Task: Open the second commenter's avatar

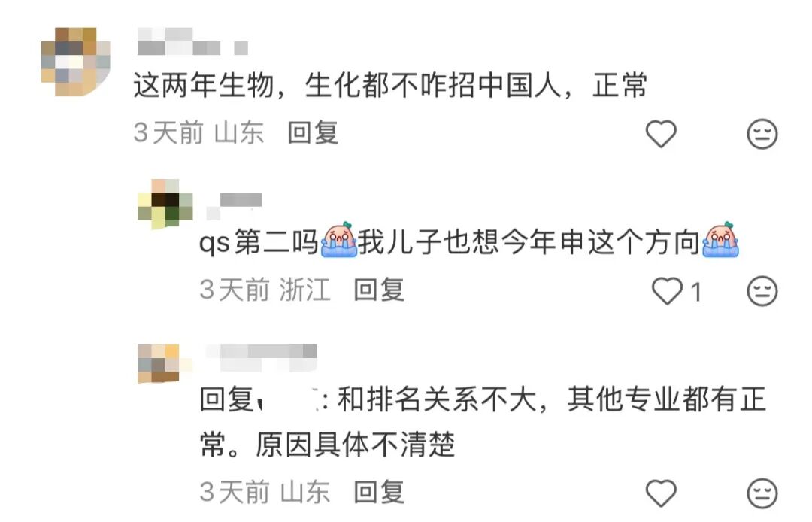Action: click(x=165, y=204)
